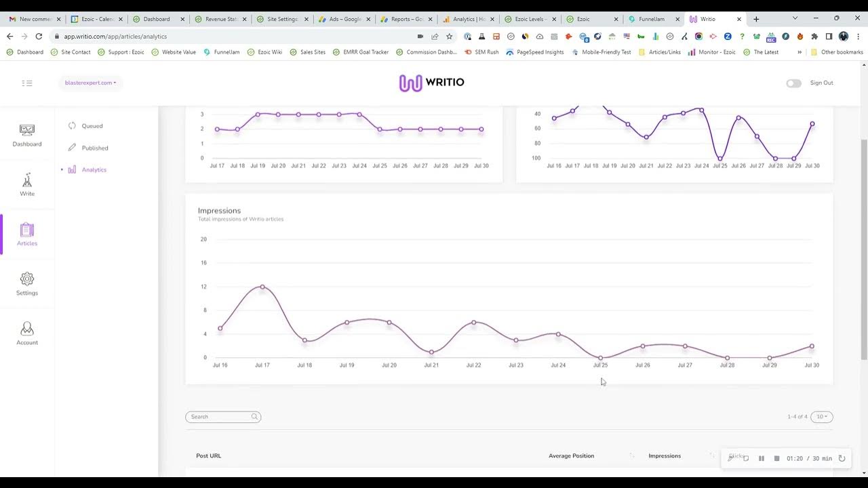
Task: Open the page-size dropdown showing 10
Action: (822, 417)
